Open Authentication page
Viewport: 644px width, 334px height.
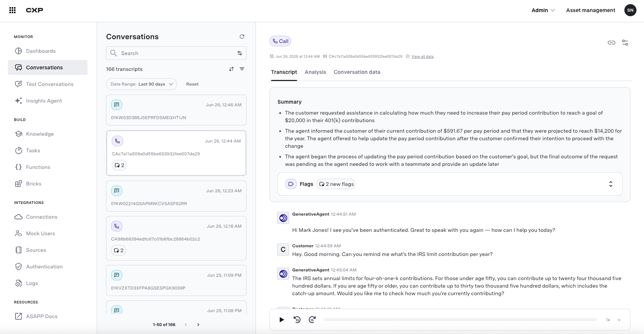pos(48,267)
